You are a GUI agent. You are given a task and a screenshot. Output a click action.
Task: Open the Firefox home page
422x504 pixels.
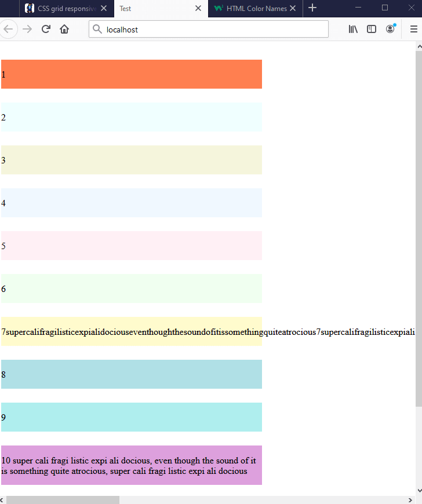pyautogui.click(x=64, y=29)
